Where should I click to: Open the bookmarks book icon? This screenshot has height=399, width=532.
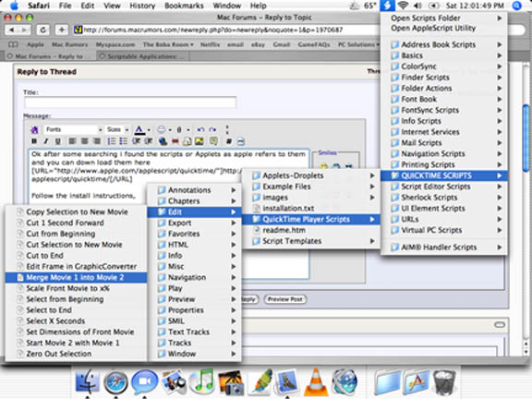point(13,44)
